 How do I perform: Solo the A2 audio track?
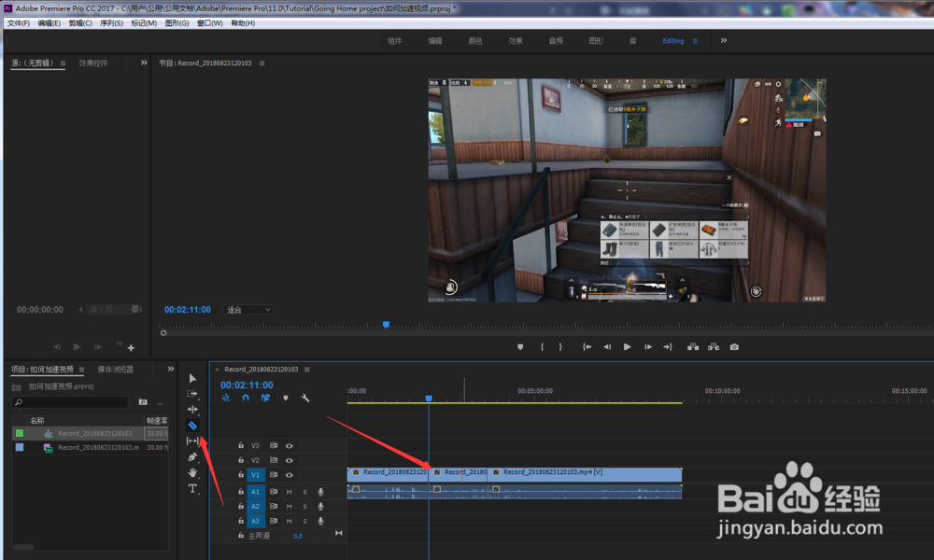tap(305, 507)
